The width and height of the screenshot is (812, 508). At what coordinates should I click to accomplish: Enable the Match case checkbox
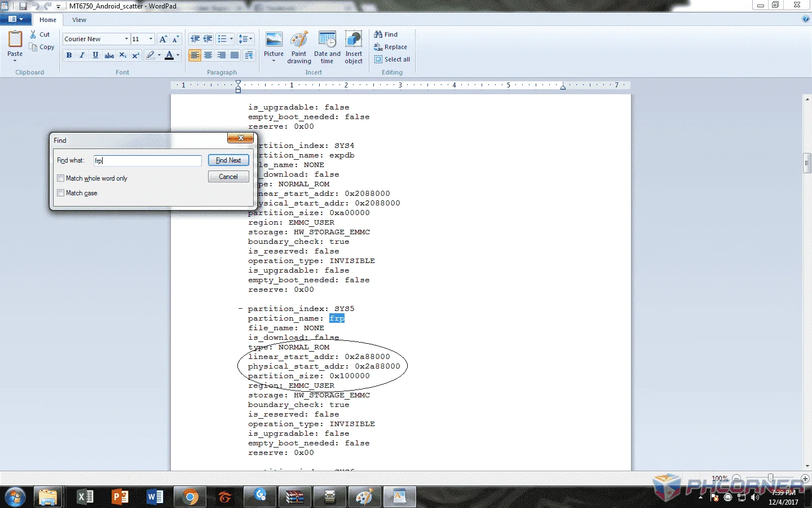(60, 193)
